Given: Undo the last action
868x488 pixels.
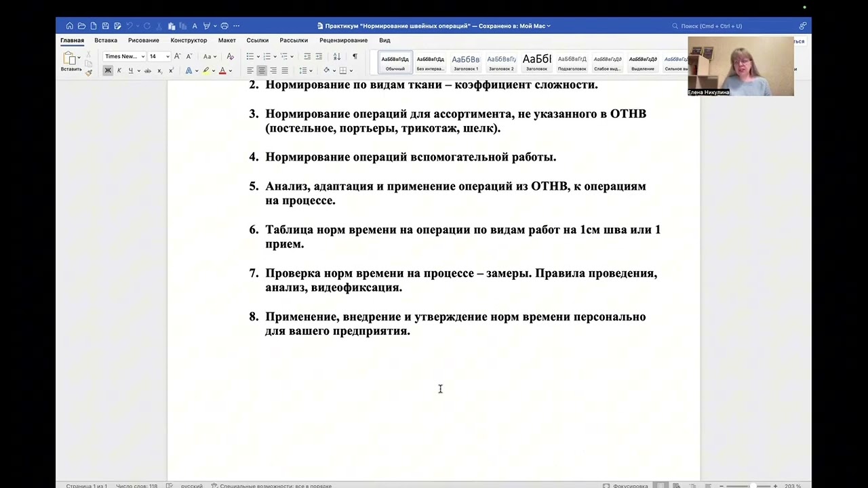Looking at the screenshot, I should (130, 26).
